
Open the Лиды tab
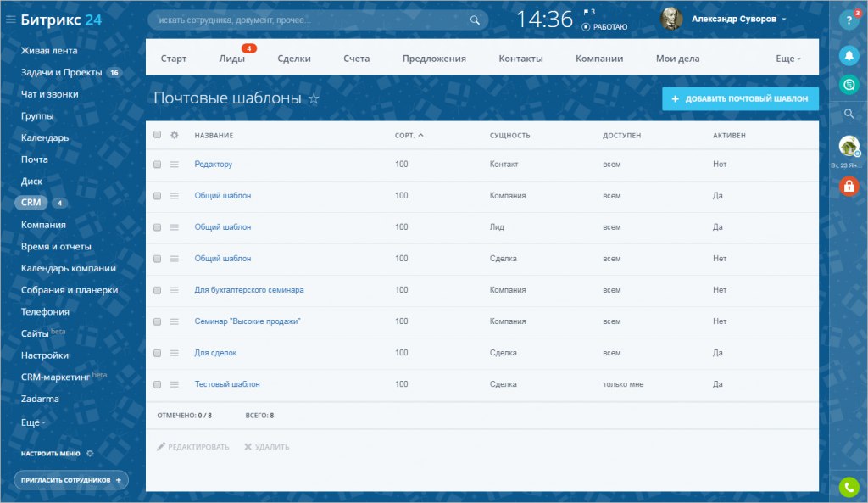[231, 59]
